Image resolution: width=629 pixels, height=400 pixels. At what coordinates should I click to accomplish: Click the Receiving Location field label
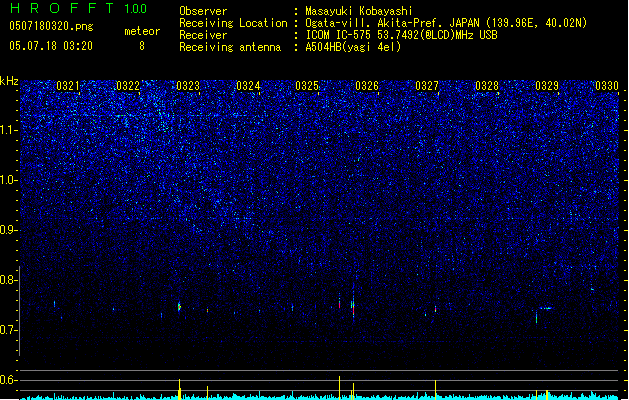click(x=233, y=23)
